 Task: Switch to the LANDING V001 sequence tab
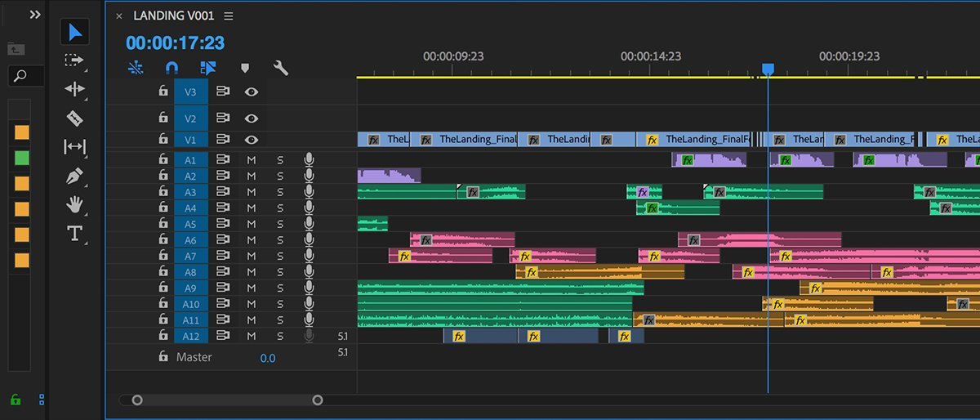175,16
